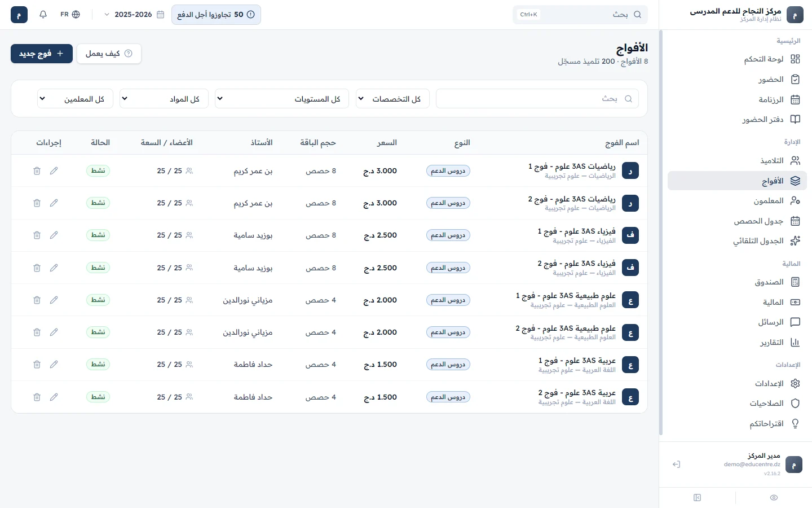Screen dimensions: 812x508
Task: Open الجدول التلقائي in the sidebar
Action: pyautogui.click(x=736, y=241)
